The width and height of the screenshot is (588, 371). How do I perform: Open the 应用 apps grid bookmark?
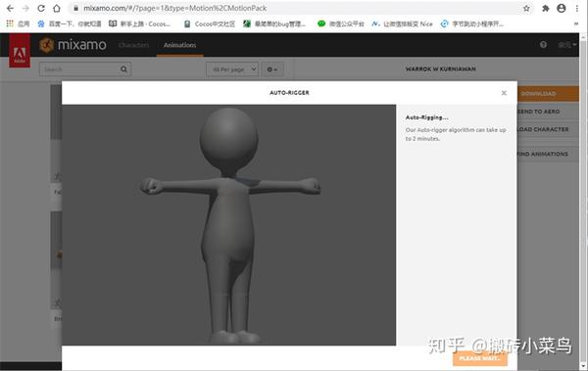pos(18,23)
